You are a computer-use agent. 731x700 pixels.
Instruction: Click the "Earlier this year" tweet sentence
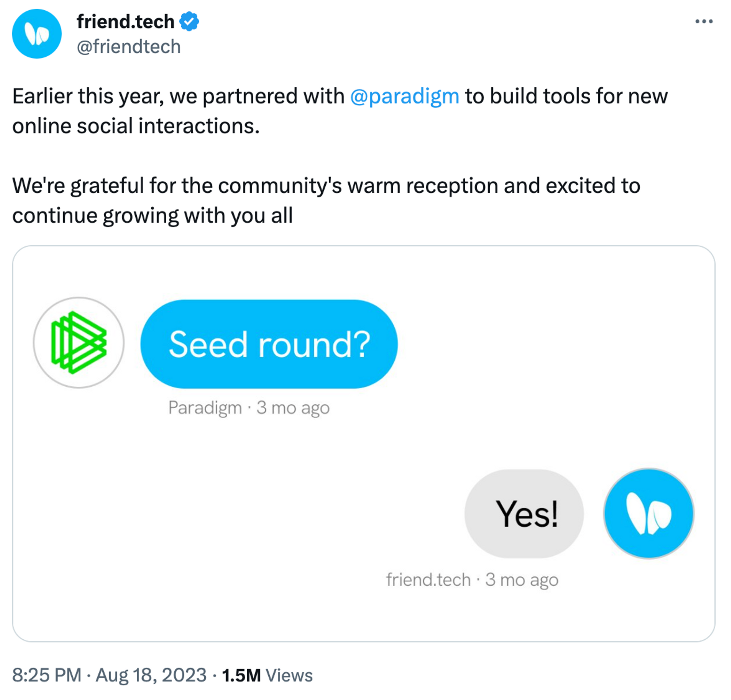179,97
